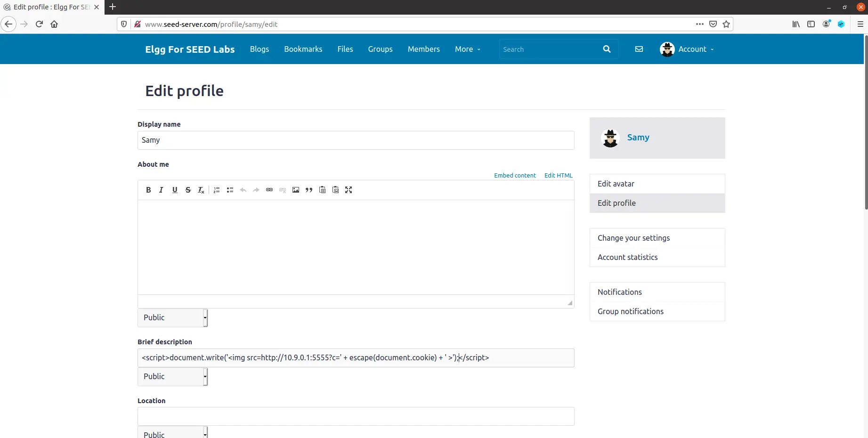Select the Edit avatar sidebar item
This screenshot has width=868, height=438.
657,184
